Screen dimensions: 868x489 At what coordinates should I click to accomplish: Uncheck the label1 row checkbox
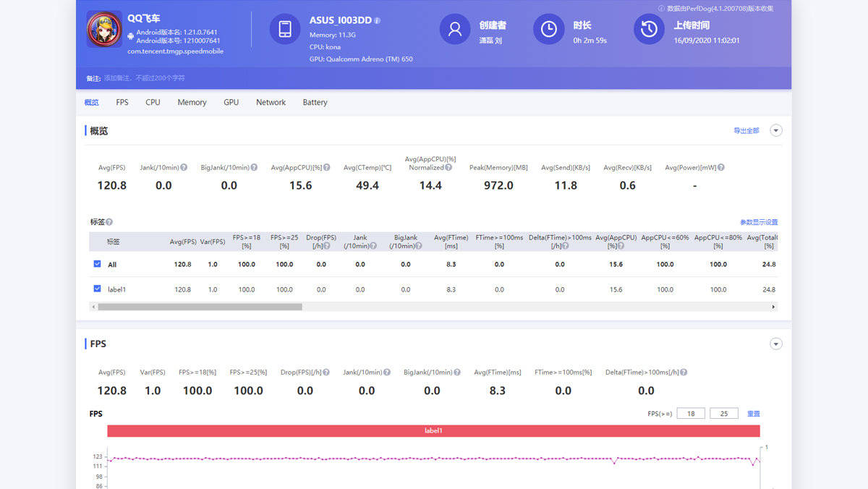pyautogui.click(x=97, y=289)
